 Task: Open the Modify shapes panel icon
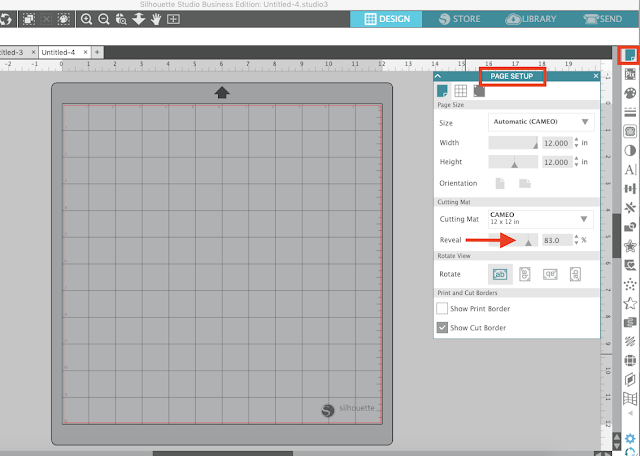coord(630,227)
